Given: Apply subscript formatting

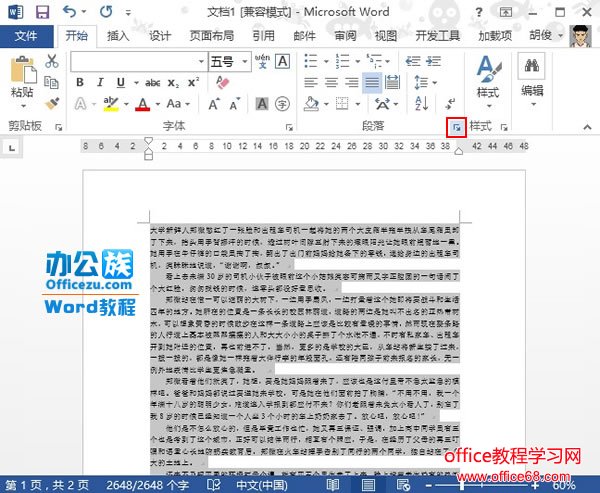Looking at the screenshot, I should 173,83.
